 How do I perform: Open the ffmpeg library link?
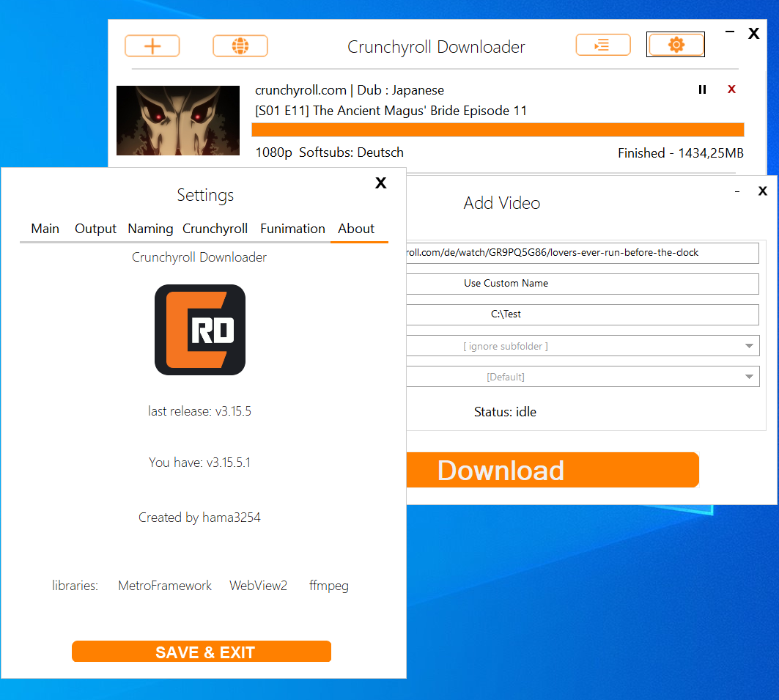(x=328, y=586)
